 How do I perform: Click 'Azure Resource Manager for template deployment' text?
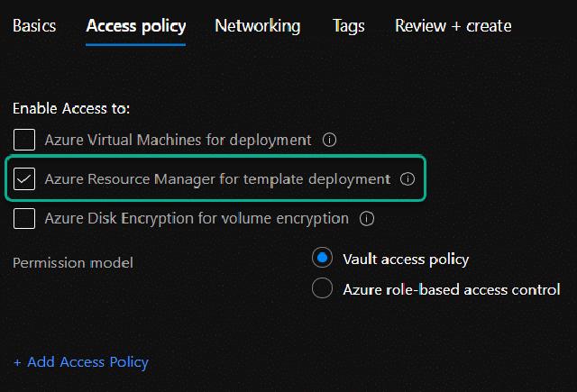(x=217, y=179)
